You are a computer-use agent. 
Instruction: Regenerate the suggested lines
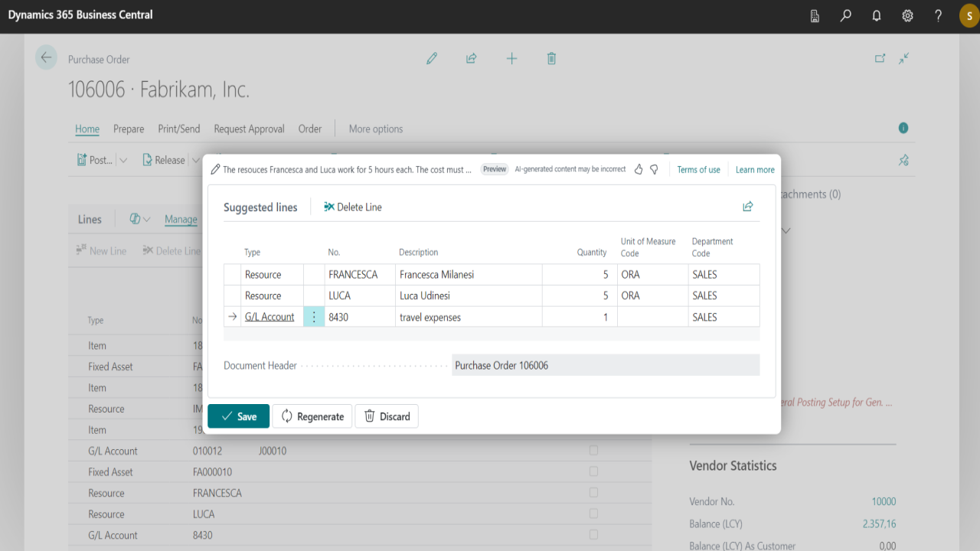(x=312, y=416)
